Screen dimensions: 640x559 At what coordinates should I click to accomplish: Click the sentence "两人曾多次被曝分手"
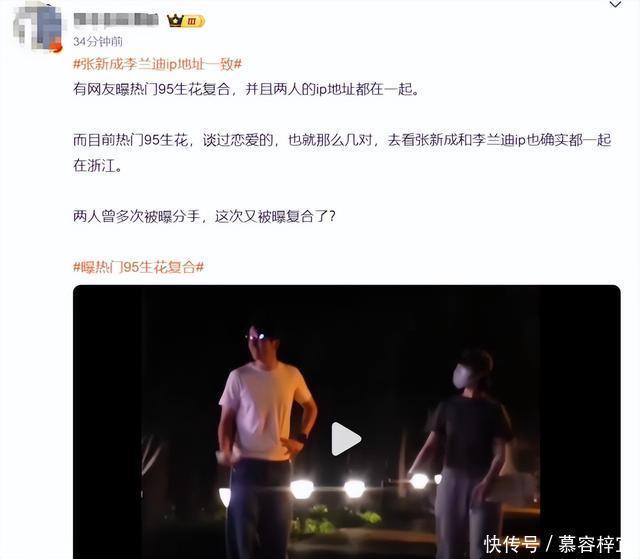[137, 216]
